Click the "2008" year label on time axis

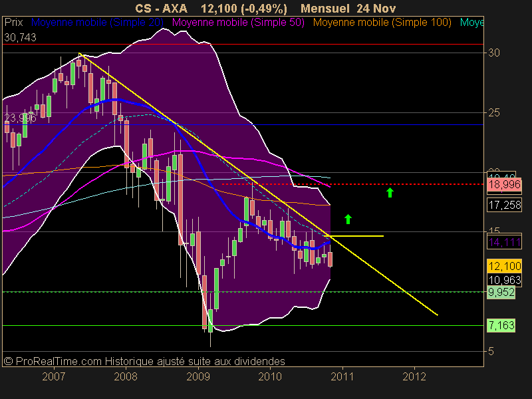[126, 376]
